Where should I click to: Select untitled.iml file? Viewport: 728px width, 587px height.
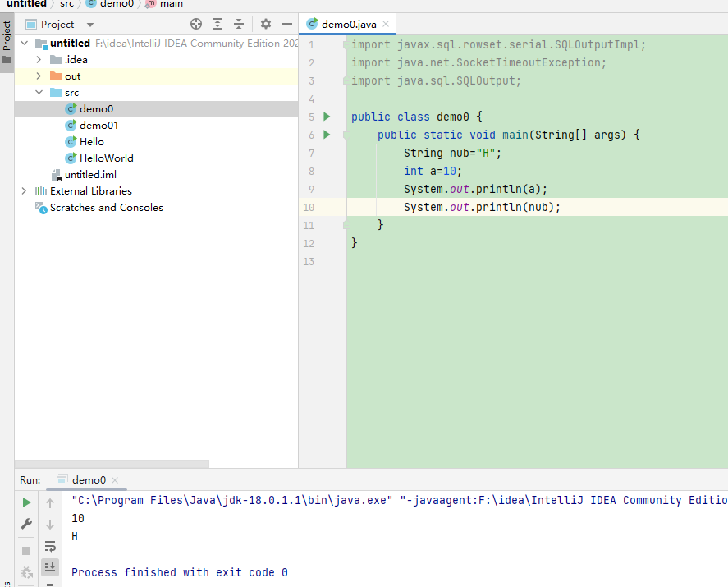tap(90, 175)
